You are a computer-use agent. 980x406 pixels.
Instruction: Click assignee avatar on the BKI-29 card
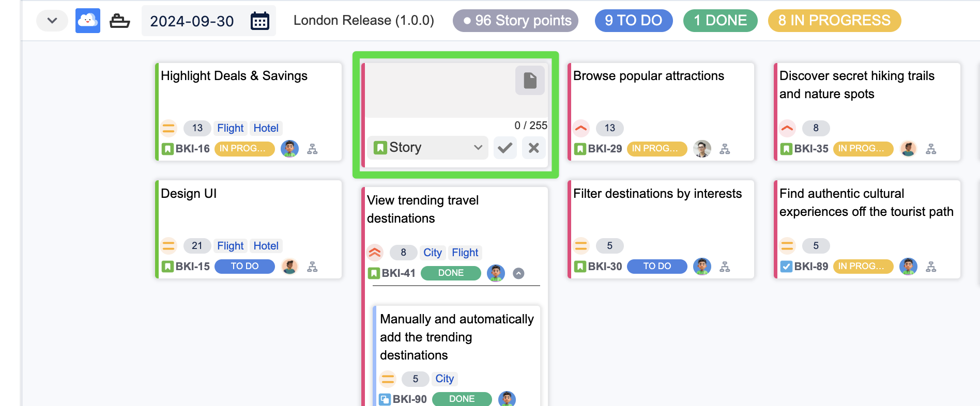click(702, 149)
